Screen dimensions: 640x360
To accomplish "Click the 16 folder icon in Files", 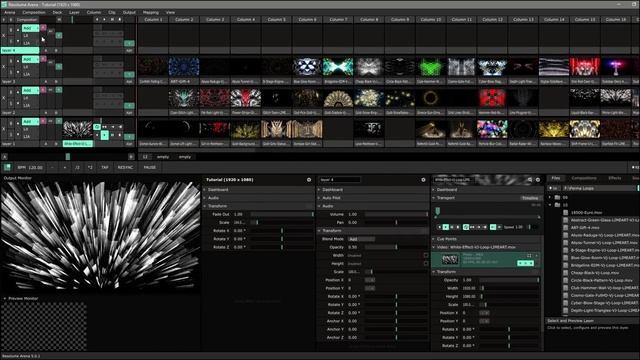I will coord(557,205).
